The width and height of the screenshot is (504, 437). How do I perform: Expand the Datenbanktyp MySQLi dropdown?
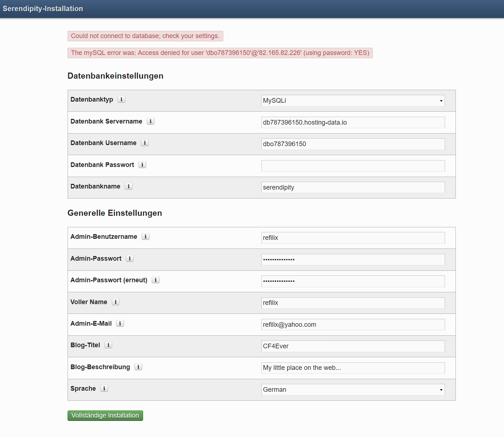click(353, 101)
